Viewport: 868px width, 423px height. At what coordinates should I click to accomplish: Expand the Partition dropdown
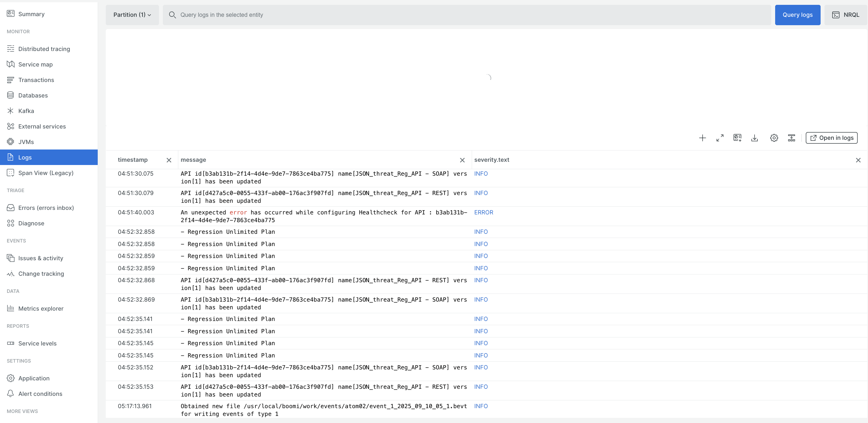click(x=132, y=15)
